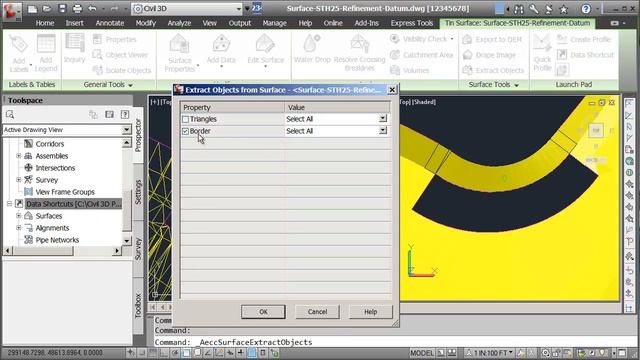The image size is (640, 360).
Task: Open Help in the Extract Objects dialog
Action: pyautogui.click(x=371, y=312)
